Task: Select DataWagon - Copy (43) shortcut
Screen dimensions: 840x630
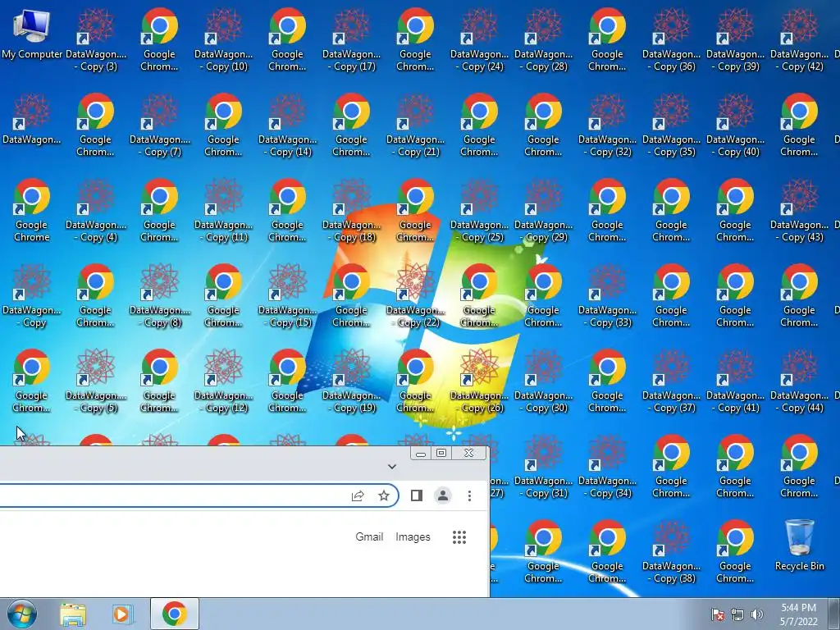Action: (x=799, y=211)
